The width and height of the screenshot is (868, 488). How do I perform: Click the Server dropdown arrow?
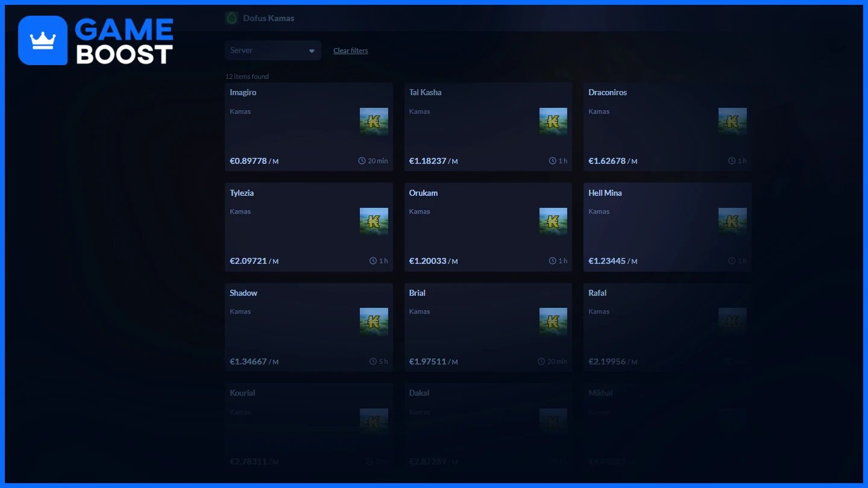pyautogui.click(x=312, y=51)
